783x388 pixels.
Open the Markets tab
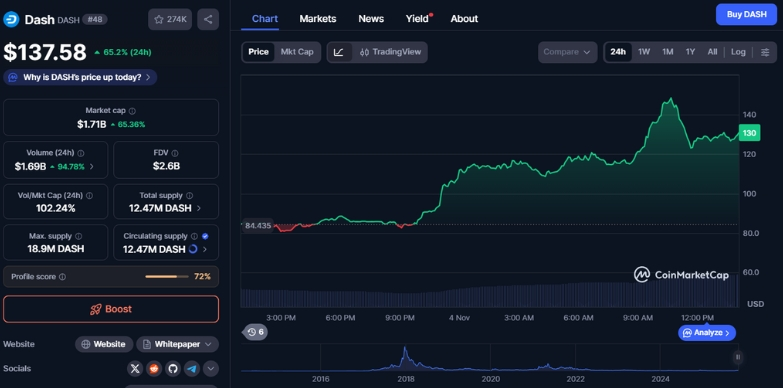pyautogui.click(x=318, y=18)
